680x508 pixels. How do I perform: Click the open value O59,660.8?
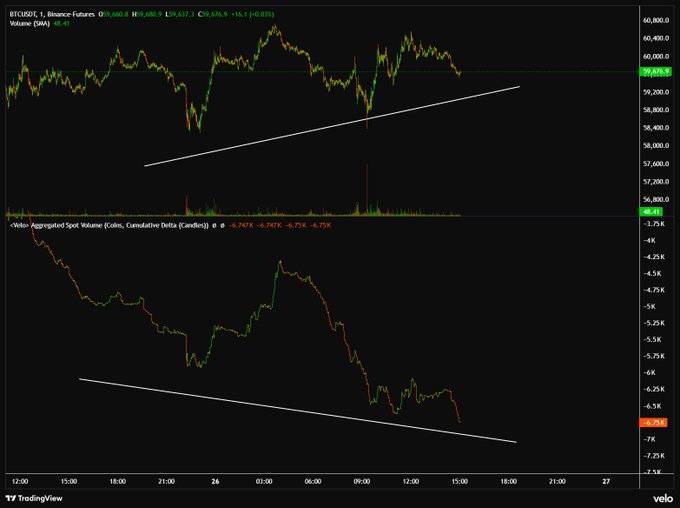click(x=114, y=14)
